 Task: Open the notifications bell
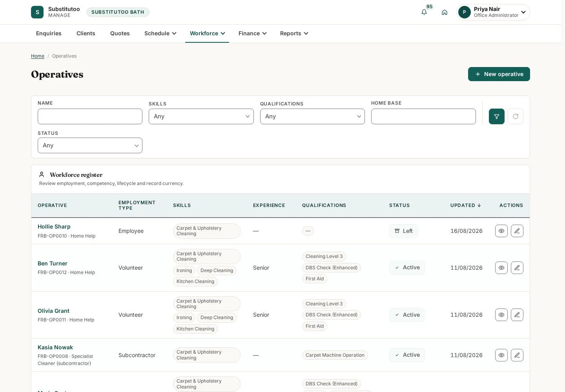(424, 12)
